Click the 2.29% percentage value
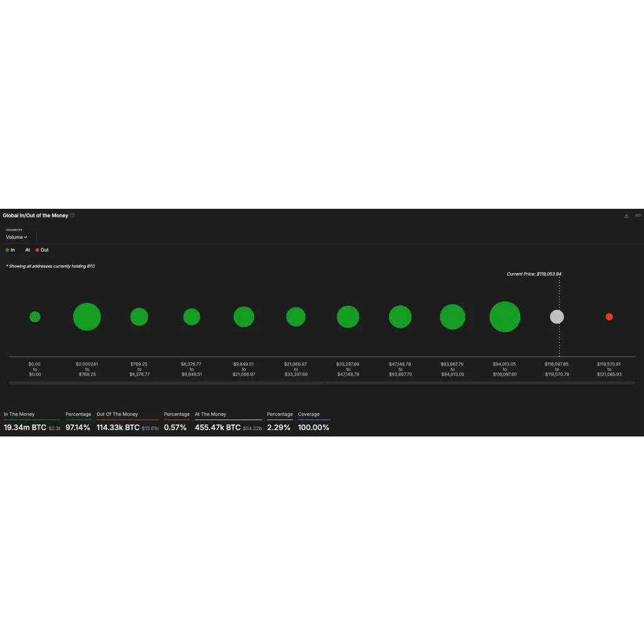The height and width of the screenshot is (644, 644). (x=279, y=428)
